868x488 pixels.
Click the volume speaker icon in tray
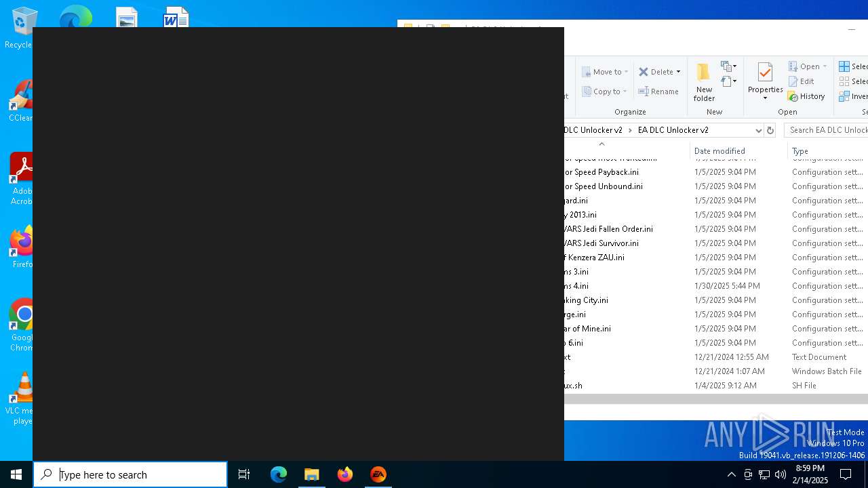(x=780, y=474)
